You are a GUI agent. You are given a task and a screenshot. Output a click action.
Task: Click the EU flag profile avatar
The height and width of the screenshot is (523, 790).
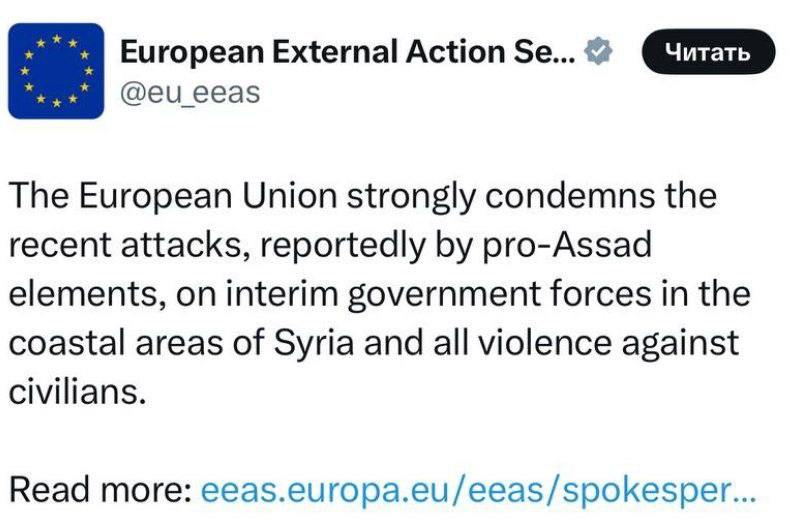click(56, 70)
